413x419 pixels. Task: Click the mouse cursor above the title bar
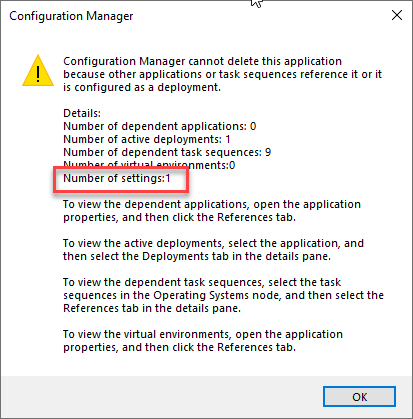click(x=256, y=3)
